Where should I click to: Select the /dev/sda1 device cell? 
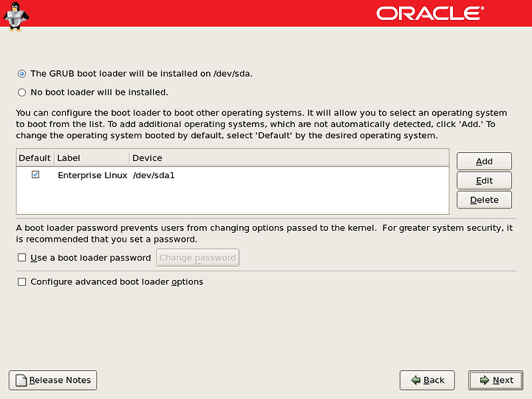click(x=154, y=175)
